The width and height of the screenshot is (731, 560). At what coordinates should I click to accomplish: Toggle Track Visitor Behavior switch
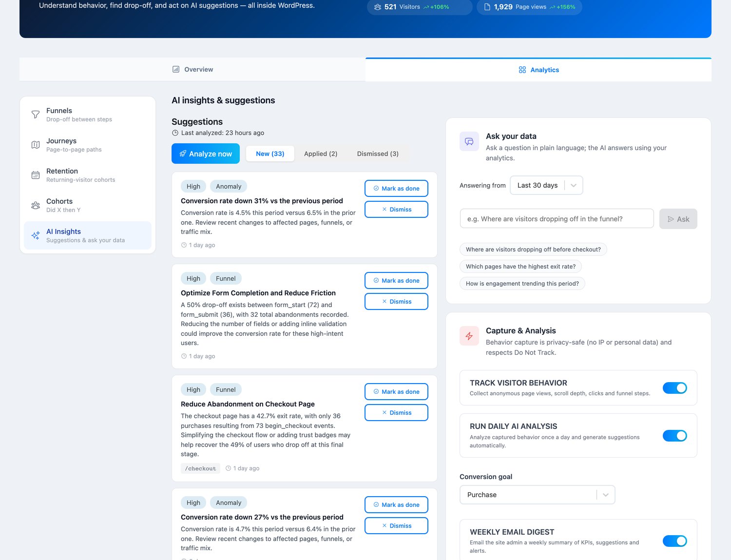675,388
